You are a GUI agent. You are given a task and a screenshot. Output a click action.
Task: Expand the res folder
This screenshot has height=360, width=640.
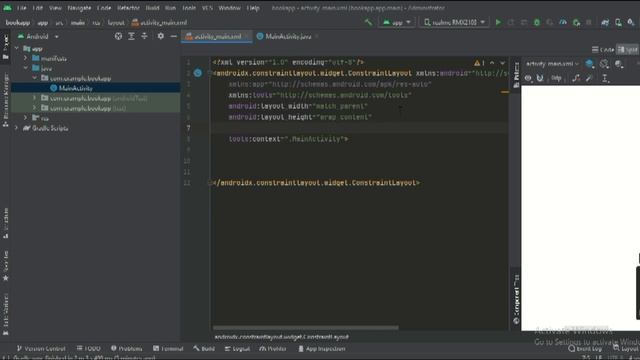pos(26,118)
